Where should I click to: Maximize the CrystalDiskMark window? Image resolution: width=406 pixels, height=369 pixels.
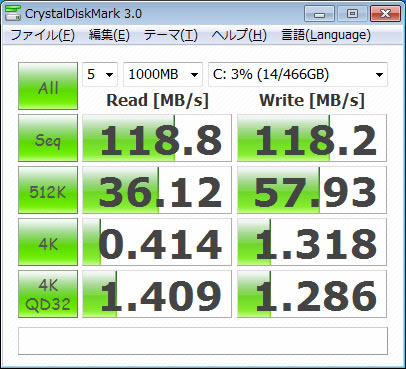(x=352, y=14)
